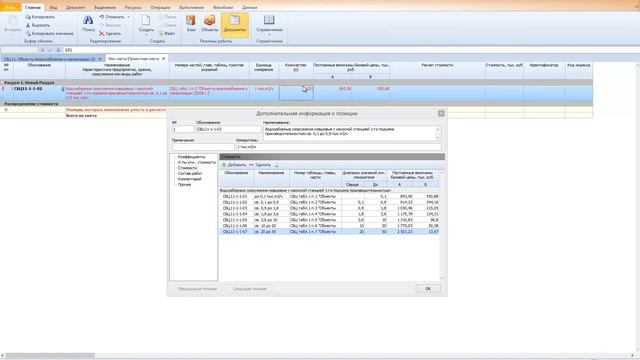
Task: Click the dialog table vertical scrollbar
Action: click(x=442, y=225)
